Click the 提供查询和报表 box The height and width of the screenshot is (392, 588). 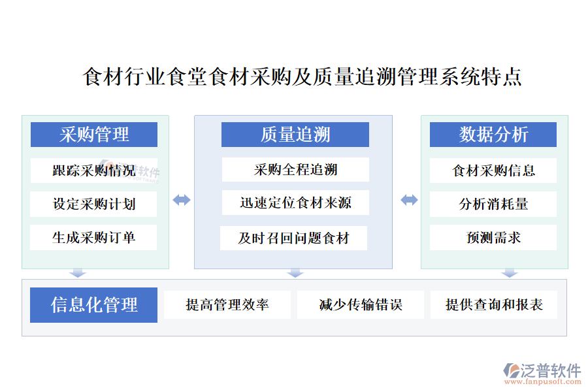[494, 305]
